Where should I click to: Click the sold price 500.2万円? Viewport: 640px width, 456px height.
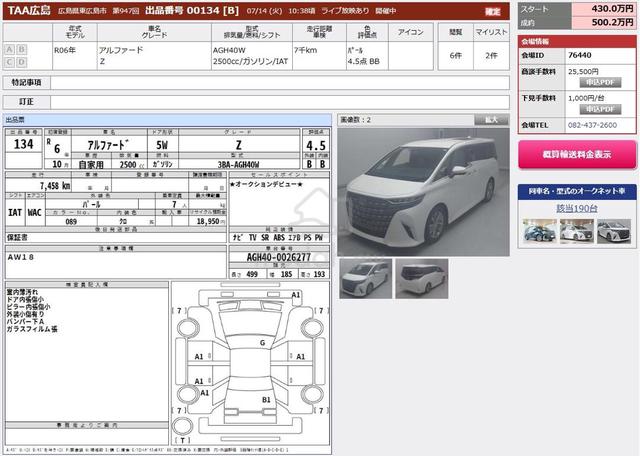pyautogui.click(x=612, y=22)
